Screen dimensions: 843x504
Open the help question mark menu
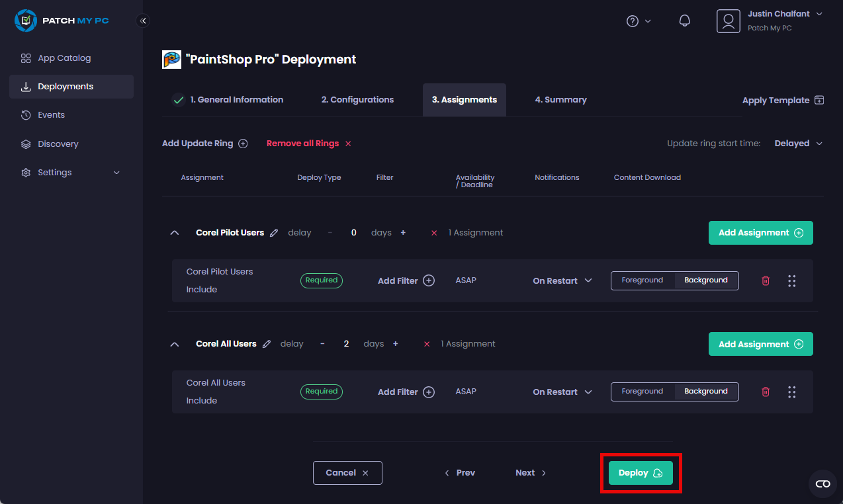(639, 21)
